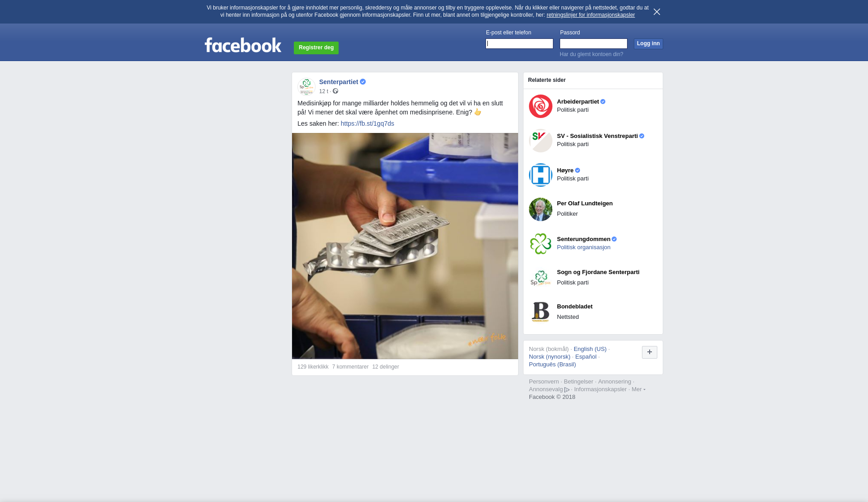This screenshot has height=502, width=868.
Task: Open the Sogn og Fjordane Senterparti logo
Action: coord(541,278)
